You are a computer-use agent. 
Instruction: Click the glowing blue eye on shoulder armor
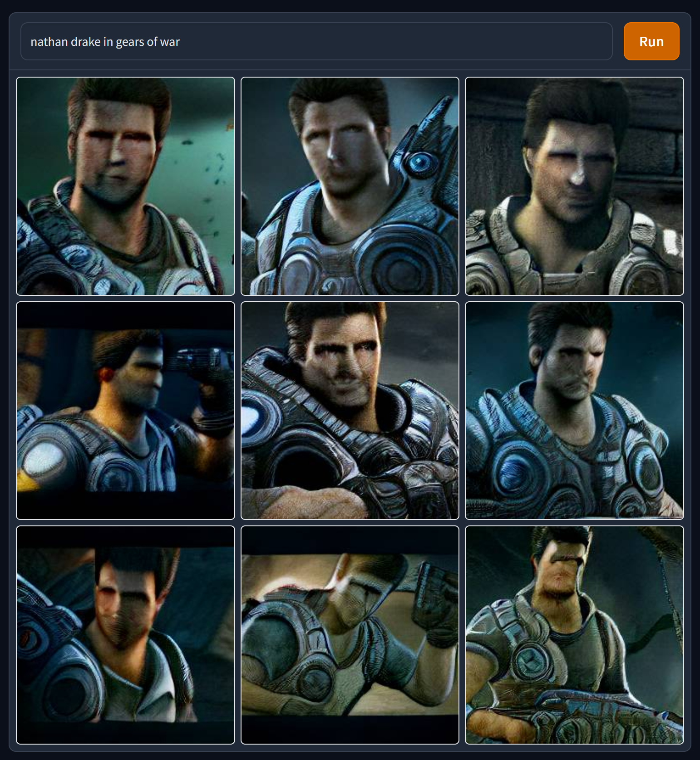coord(421,162)
